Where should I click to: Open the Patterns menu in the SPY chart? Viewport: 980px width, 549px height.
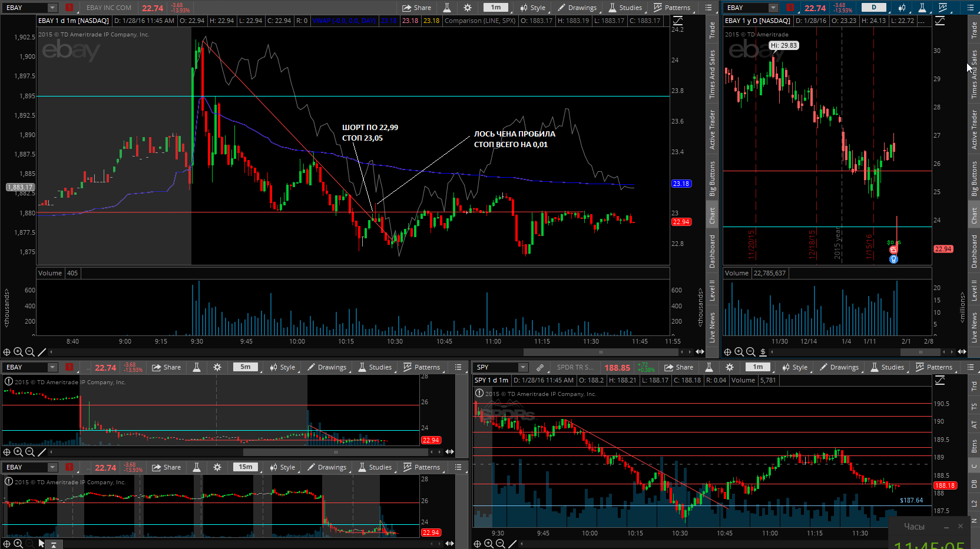[x=934, y=367]
